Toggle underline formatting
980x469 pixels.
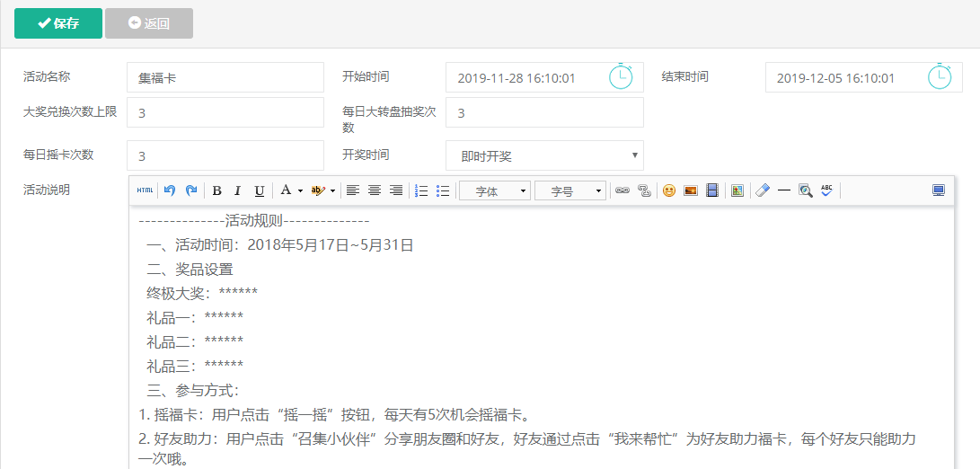pyautogui.click(x=260, y=190)
